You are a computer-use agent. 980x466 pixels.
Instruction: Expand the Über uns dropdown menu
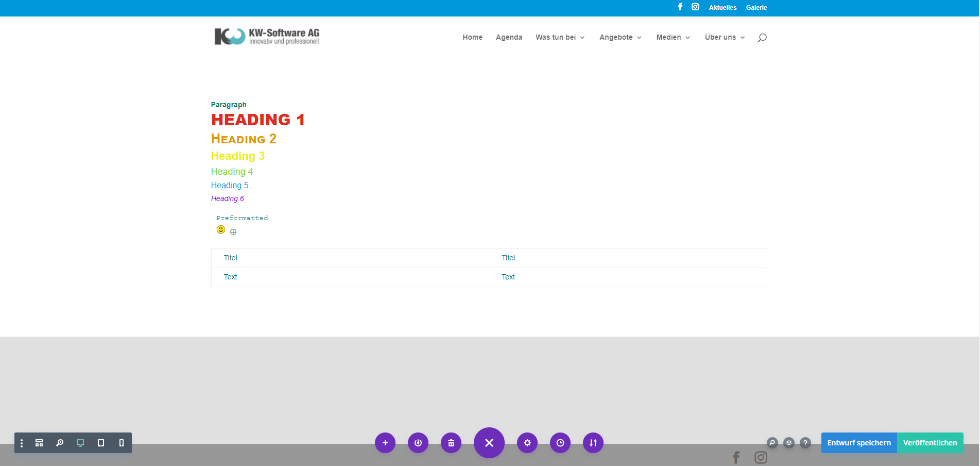tap(724, 37)
